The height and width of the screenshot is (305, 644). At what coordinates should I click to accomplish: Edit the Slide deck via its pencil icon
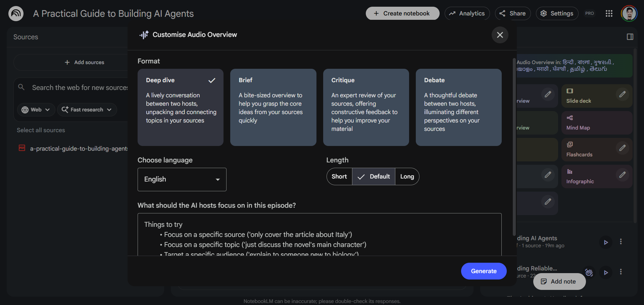click(x=623, y=94)
